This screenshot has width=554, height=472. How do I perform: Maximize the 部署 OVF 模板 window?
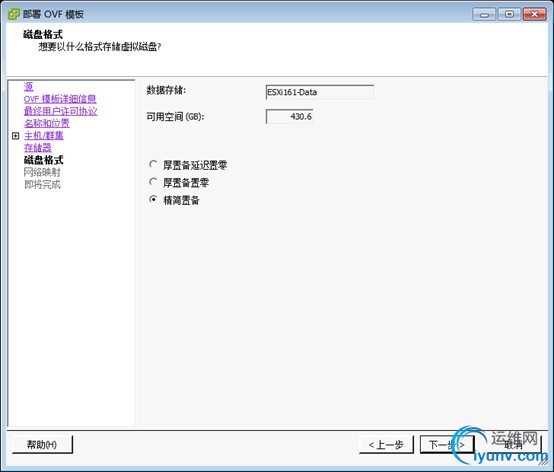point(509,14)
